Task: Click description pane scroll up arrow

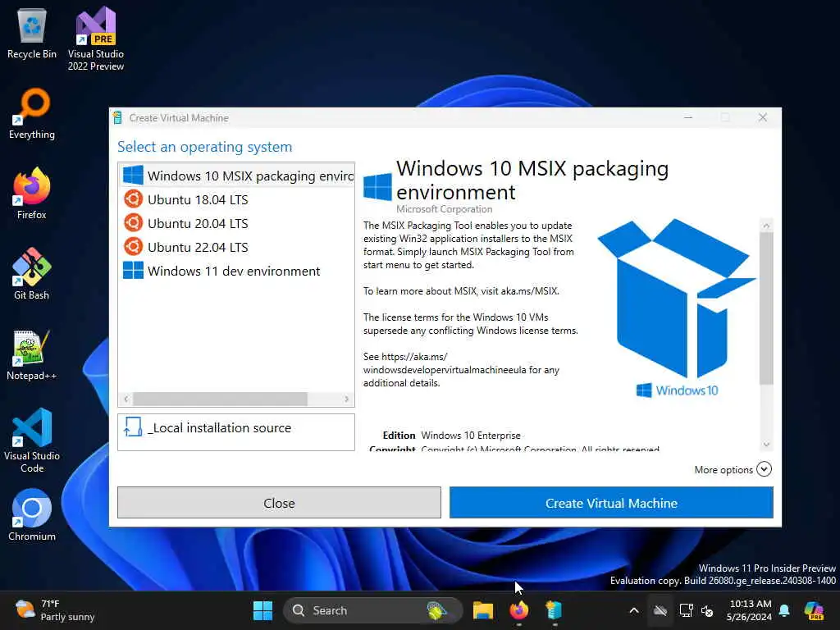Action: point(766,226)
